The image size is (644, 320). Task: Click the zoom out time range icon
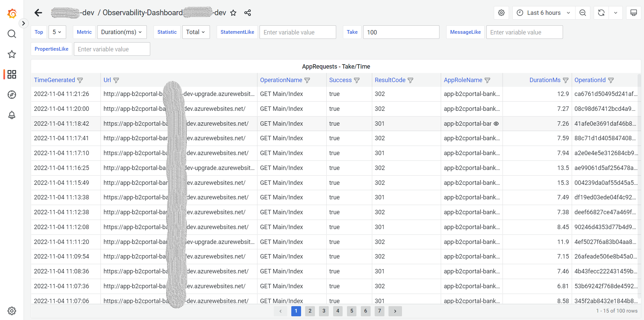tap(583, 13)
